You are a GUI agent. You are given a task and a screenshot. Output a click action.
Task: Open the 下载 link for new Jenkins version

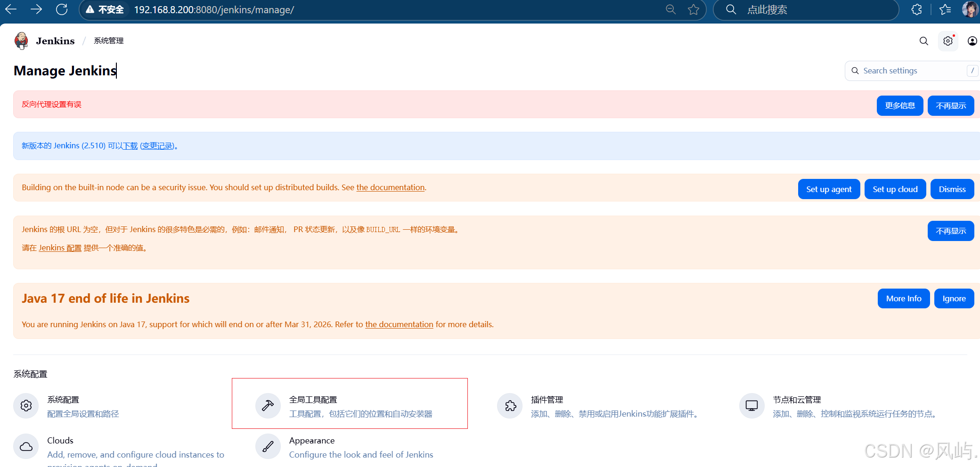point(131,146)
